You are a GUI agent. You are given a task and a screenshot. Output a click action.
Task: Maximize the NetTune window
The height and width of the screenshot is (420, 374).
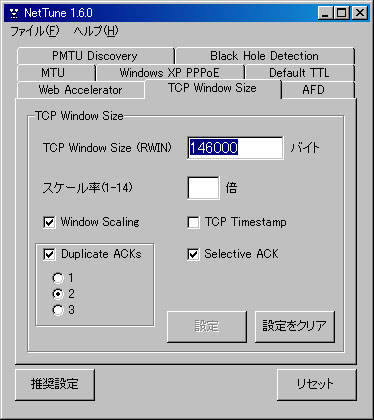tap(342, 13)
